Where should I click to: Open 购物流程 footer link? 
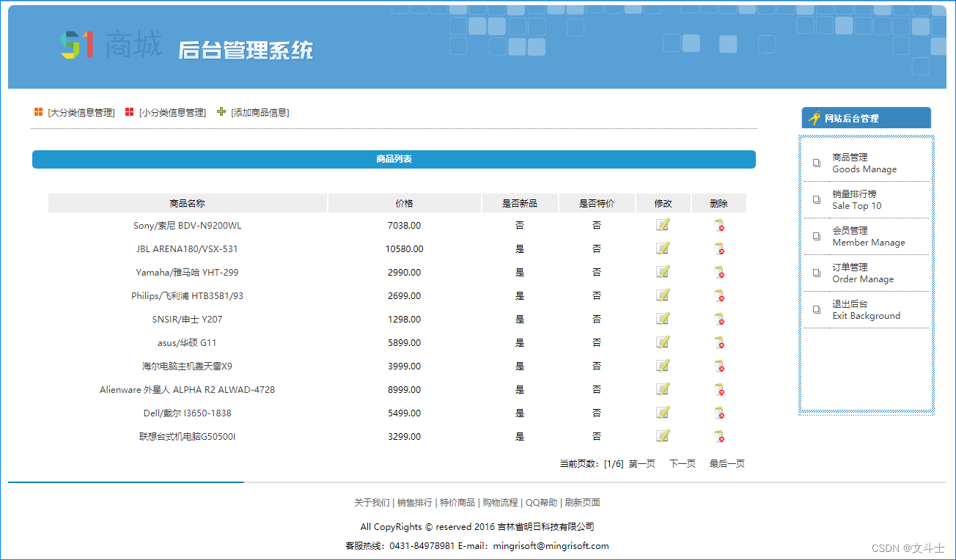pyautogui.click(x=500, y=503)
